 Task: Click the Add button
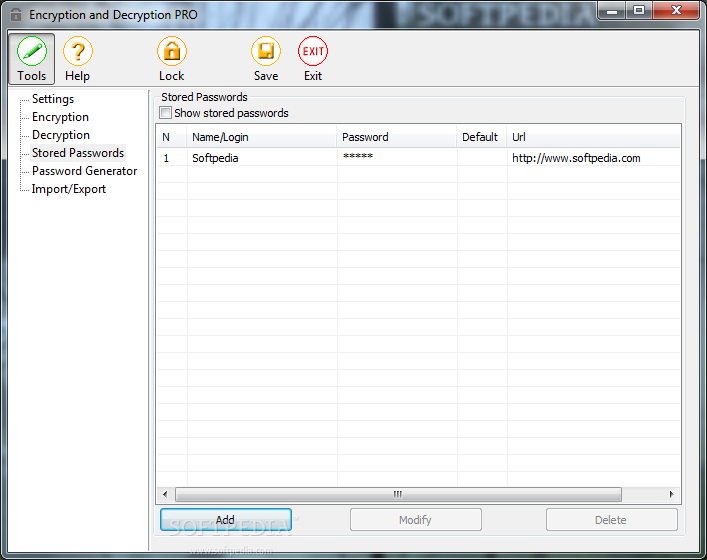(225, 520)
